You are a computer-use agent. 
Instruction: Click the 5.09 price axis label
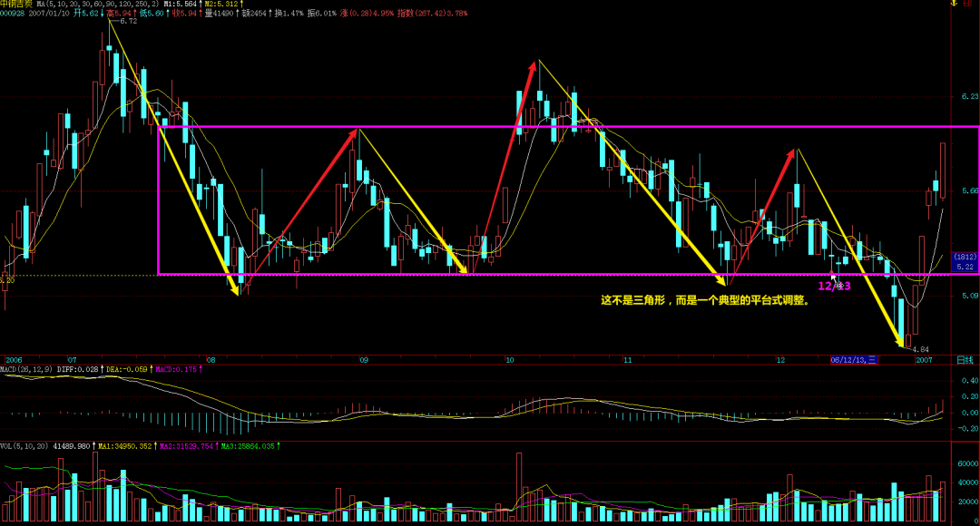[x=970, y=296]
